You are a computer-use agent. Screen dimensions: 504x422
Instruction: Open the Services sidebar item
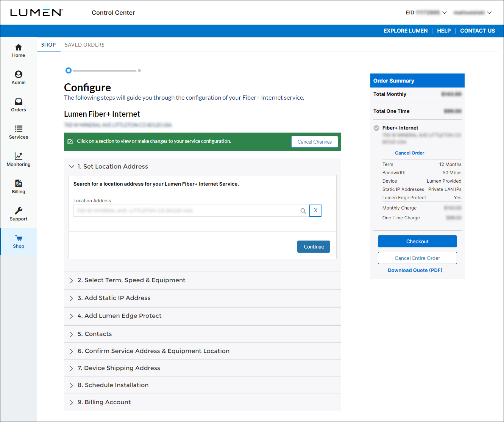(x=19, y=133)
